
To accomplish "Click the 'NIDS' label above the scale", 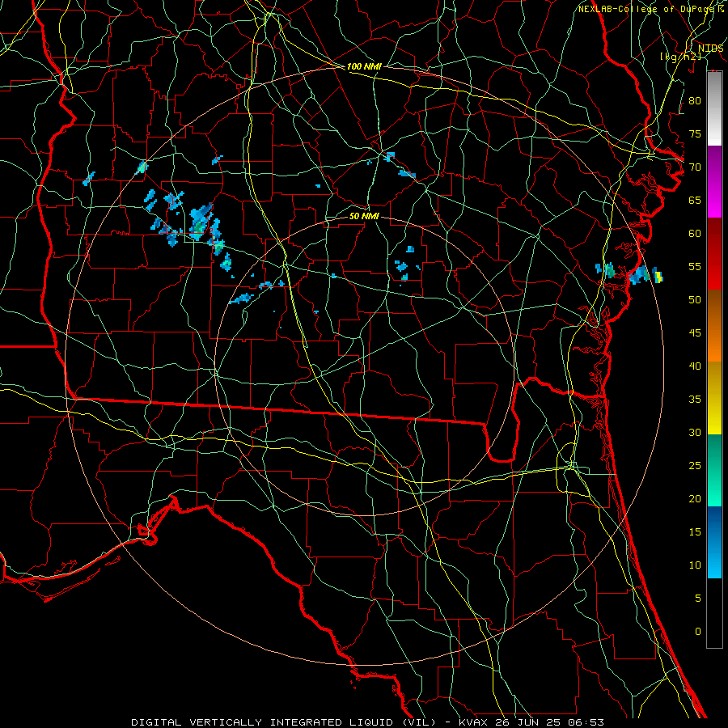I will click(710, 49).
